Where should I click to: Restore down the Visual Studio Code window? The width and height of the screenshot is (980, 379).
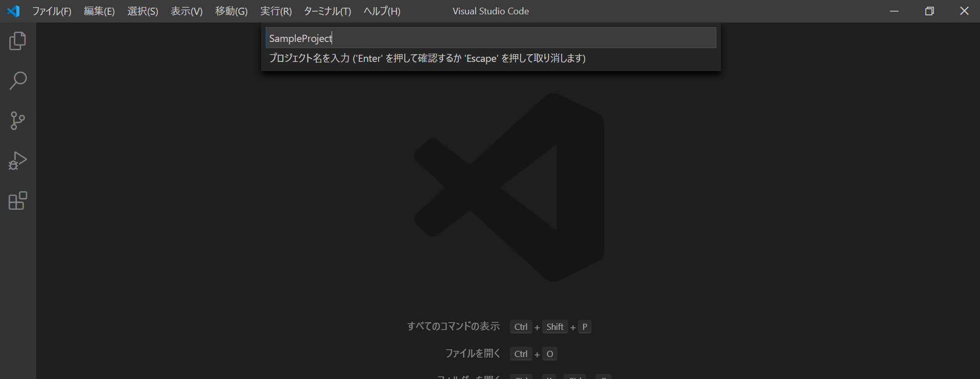929,11
